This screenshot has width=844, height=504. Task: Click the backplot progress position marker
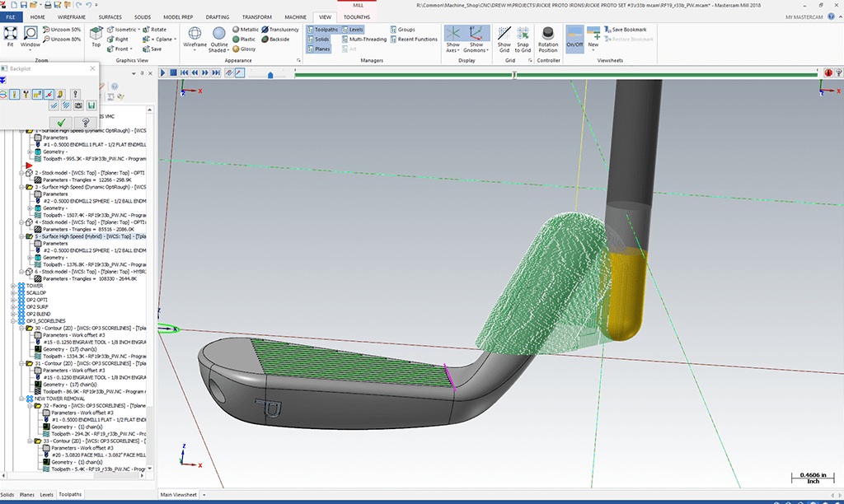514,75
